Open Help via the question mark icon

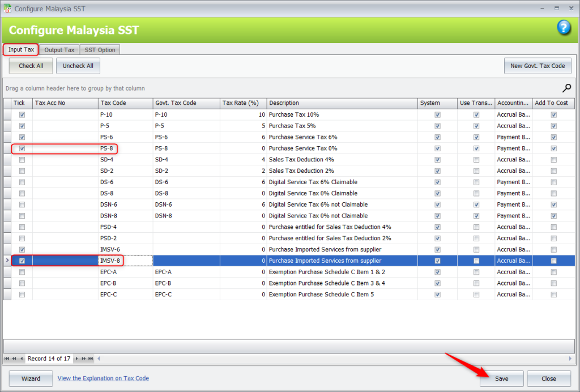coord(564,27)
